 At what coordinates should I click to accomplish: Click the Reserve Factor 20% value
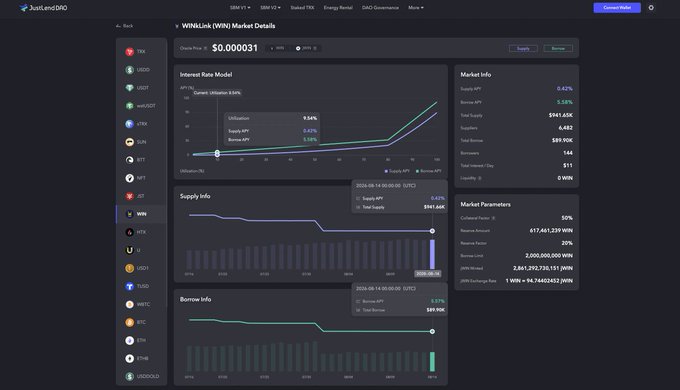(567, 243)
